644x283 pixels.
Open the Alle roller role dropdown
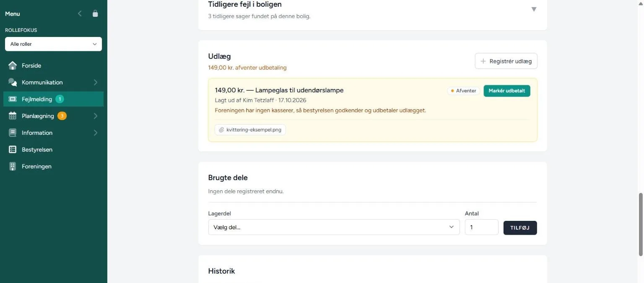coord(53,44)
